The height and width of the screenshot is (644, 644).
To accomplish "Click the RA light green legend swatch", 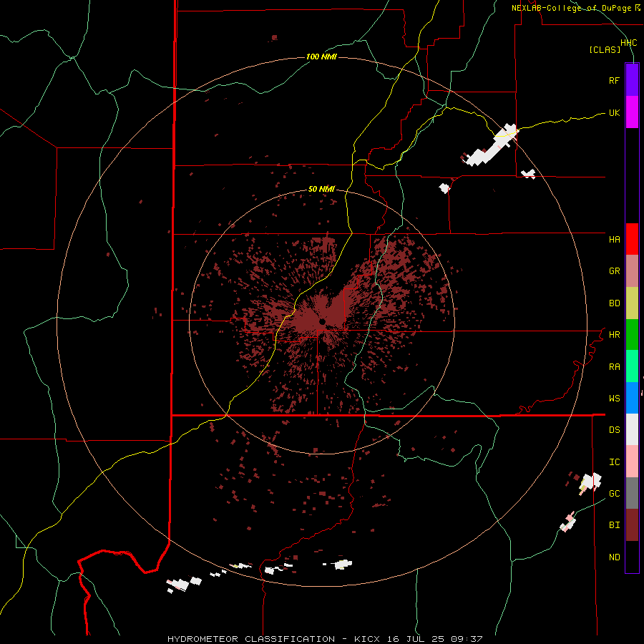I will (x=632, y=366).
